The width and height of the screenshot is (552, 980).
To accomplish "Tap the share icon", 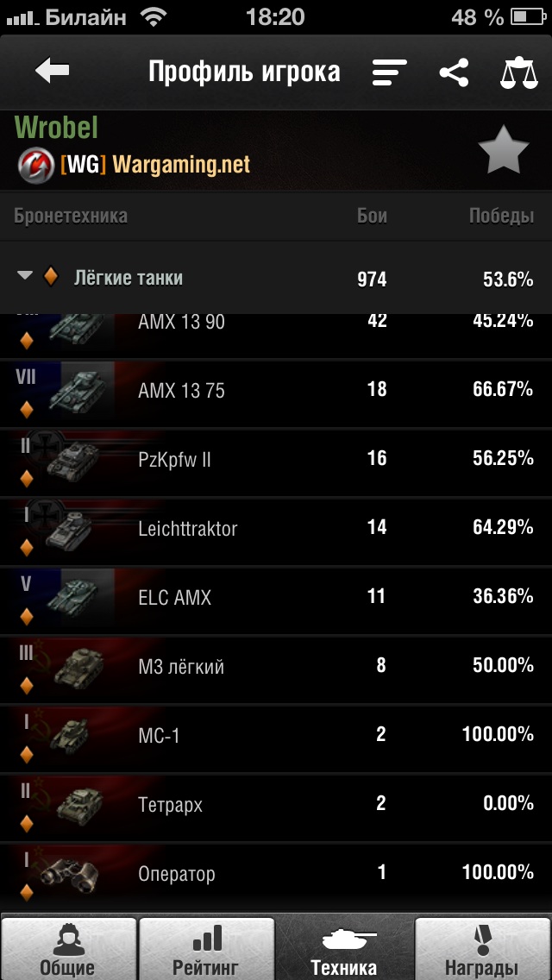I will [x=454, y=72].
